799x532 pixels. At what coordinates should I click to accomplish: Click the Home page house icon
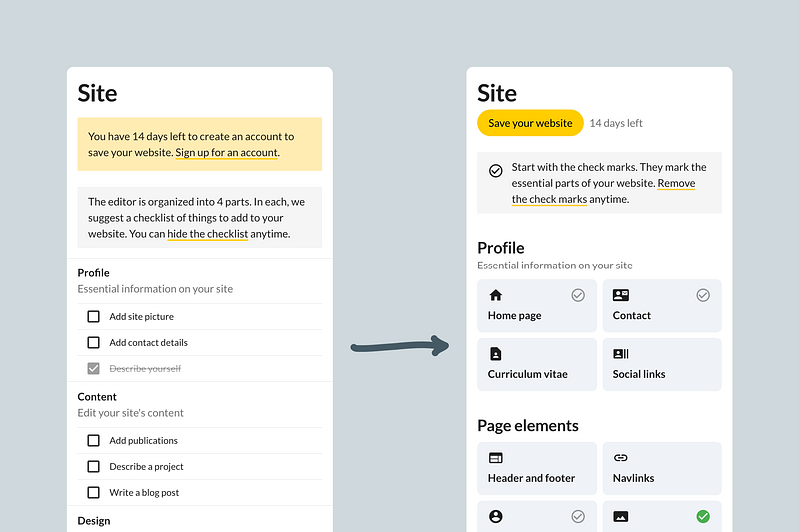pos(496,295)
